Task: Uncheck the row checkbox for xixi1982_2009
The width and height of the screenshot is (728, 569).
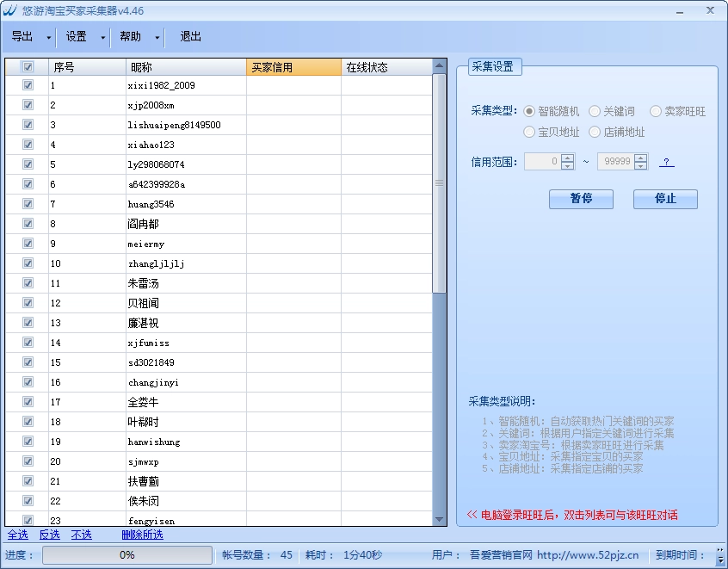Action: (x=28, y=86)
